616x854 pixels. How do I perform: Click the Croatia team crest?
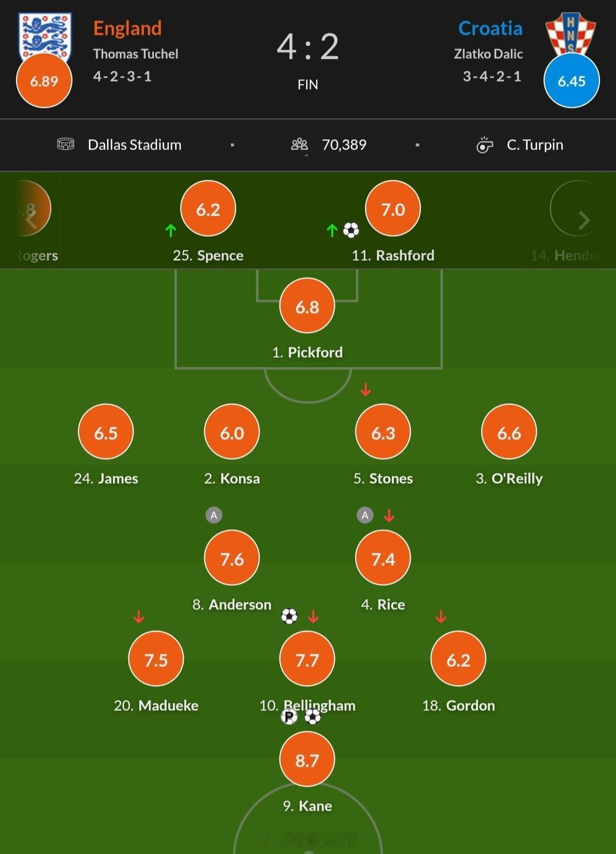click(x=570, y=34)
